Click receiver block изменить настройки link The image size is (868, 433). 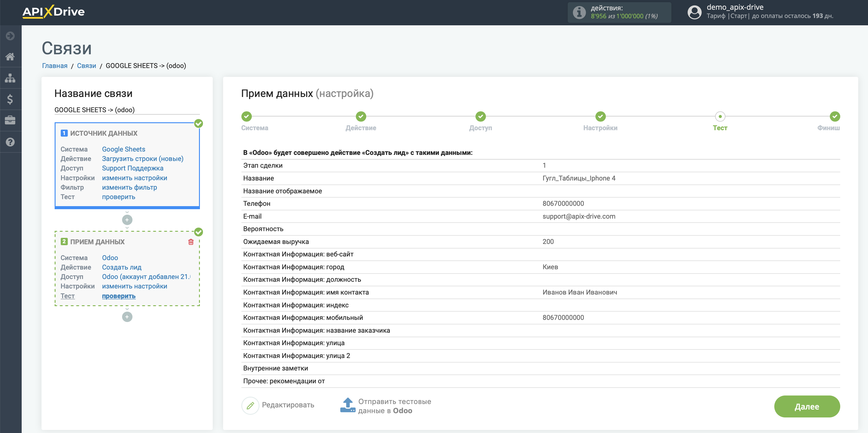point(135,286)
